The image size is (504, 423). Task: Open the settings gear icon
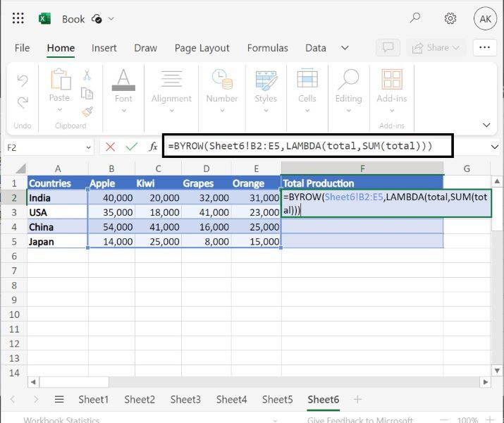(450, 19)
